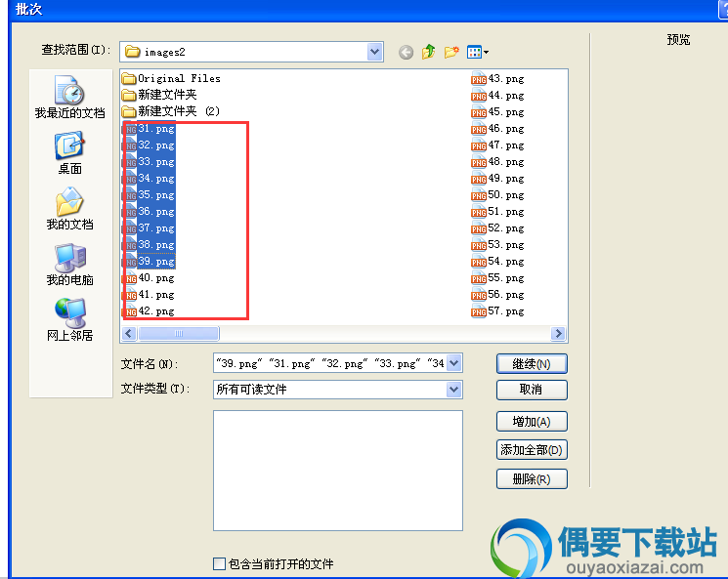Expand the 文件类型 dropdown arrow
728x579 pixels.
[x=454, y=390]
